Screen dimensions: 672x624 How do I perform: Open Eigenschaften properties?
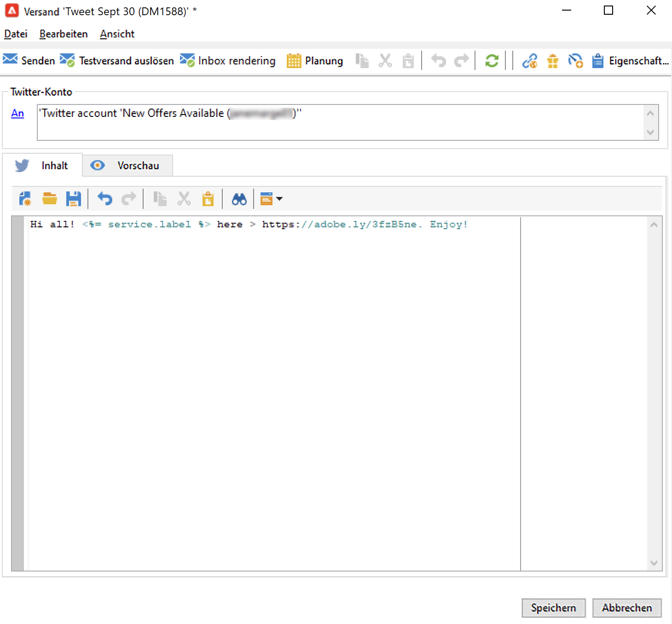[631, 61]
